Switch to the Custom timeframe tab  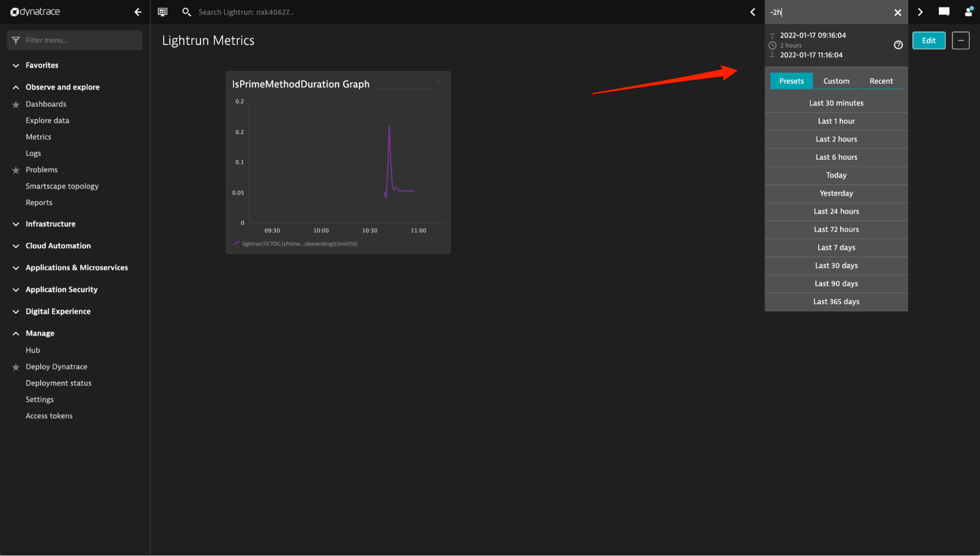pyautogui.click(x=836, y=81)
